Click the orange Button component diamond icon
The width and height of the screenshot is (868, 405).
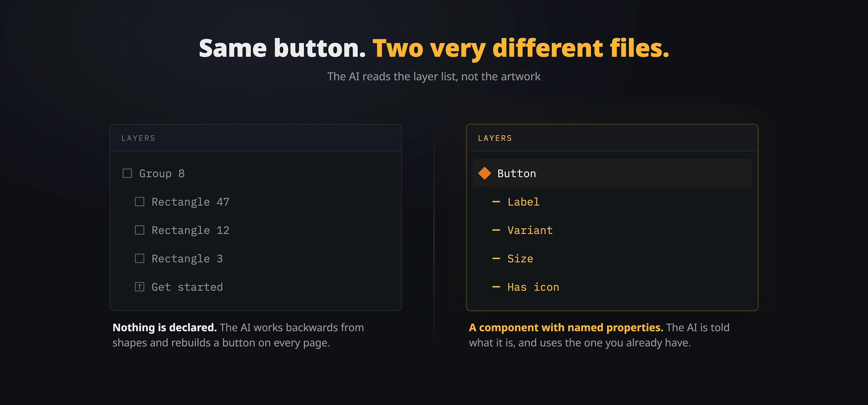point(485,173)
